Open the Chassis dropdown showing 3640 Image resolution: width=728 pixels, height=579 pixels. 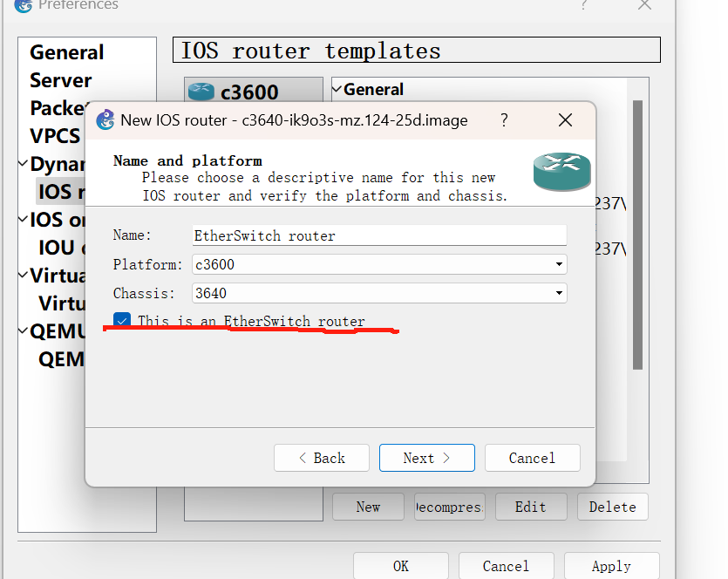coord(379,293)
